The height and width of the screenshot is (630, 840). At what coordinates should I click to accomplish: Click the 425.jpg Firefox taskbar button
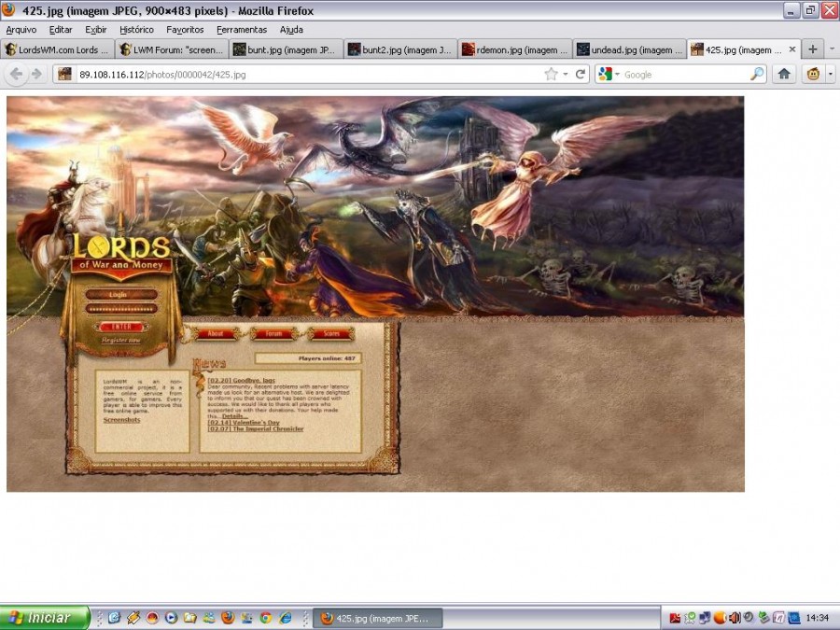click(378, 618)
